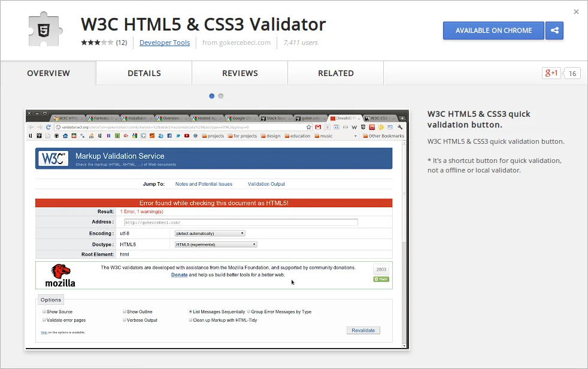Image resolution: width=588 pixels, height=369 pixels.
Task: Click the Facebook bookmark icon in bookmarks bar
Action: point(169,136)
